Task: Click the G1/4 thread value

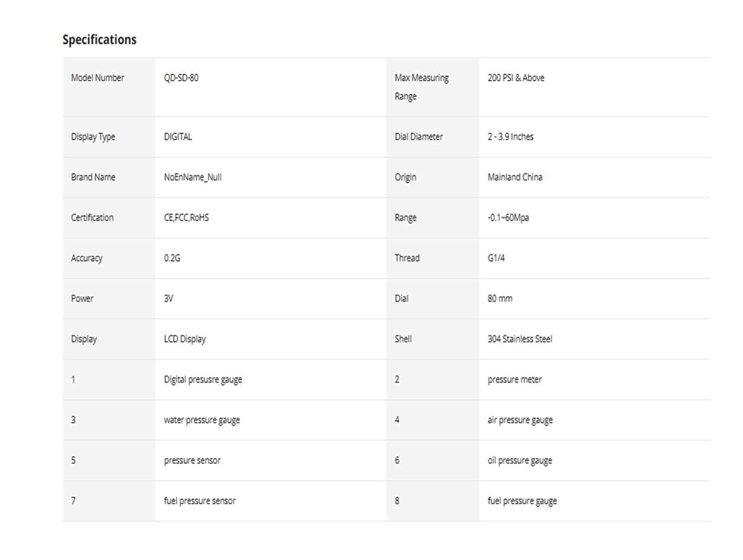Action: pos(496,258)
